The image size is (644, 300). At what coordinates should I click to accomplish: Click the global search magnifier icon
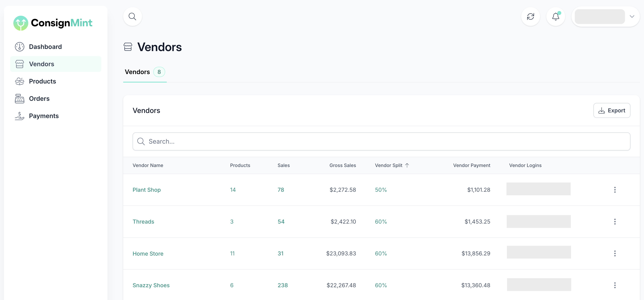point(132,17)
